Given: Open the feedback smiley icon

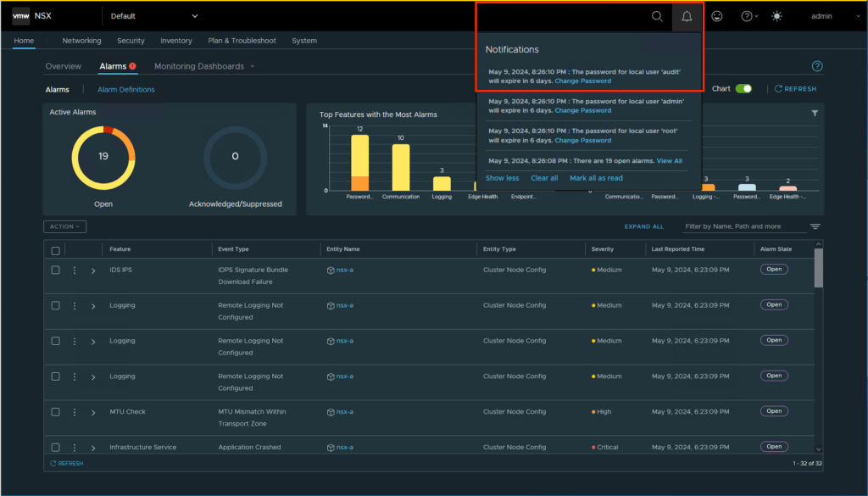Looking at the screenshot, I should click(x=716, y=16).
